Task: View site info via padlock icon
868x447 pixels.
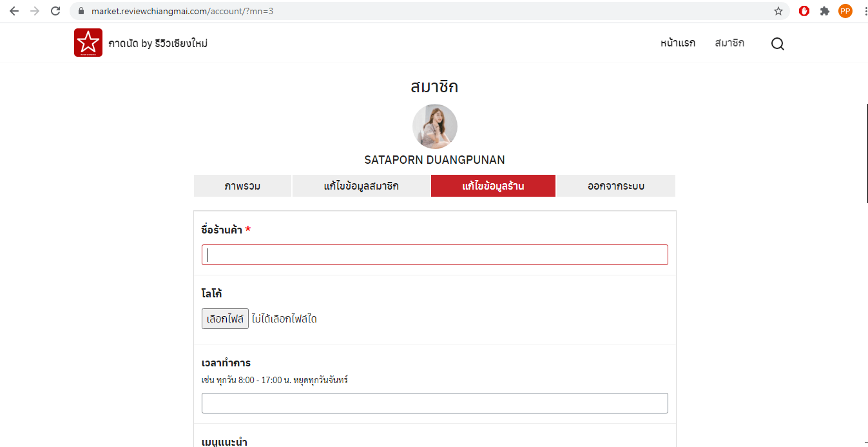Action: point(81,11)
